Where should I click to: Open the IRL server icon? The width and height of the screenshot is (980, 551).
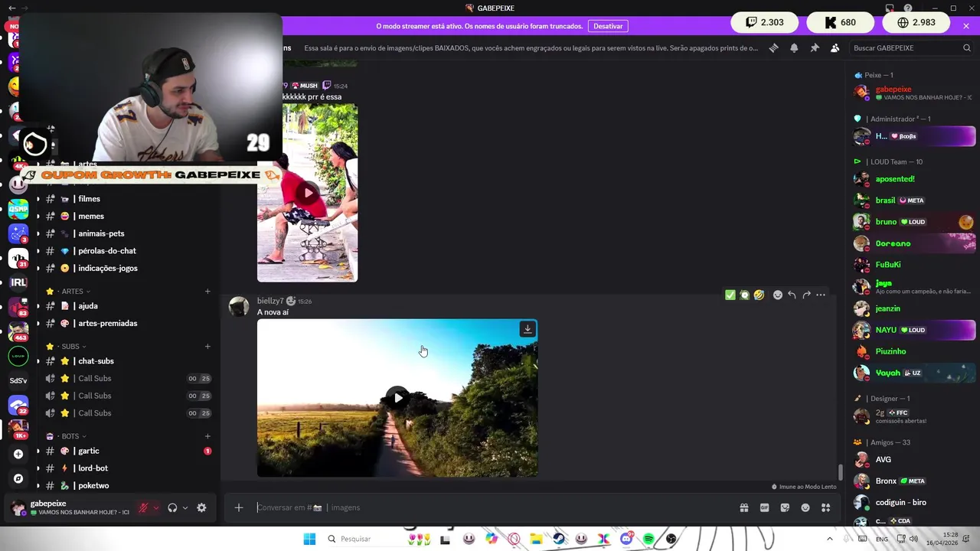(18, 283)
